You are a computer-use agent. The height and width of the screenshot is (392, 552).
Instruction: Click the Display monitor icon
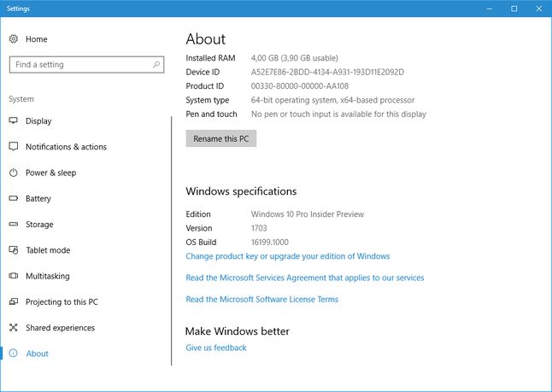pos(14,120)
